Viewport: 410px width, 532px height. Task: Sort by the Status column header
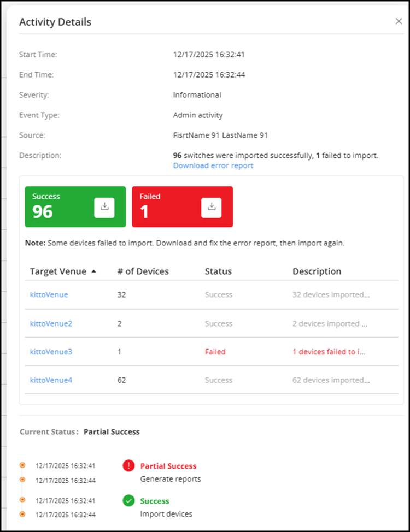218,271
